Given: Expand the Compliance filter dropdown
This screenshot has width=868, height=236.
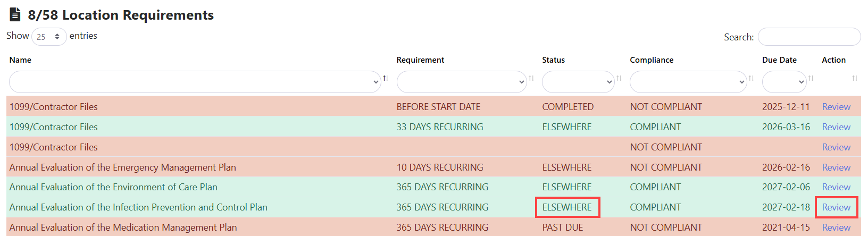Looking at the screenshot, I should tap(688, 82).
